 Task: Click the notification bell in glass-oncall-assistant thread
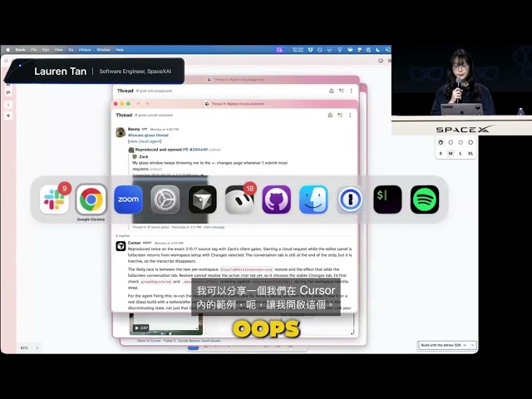[x=330, y=116]
